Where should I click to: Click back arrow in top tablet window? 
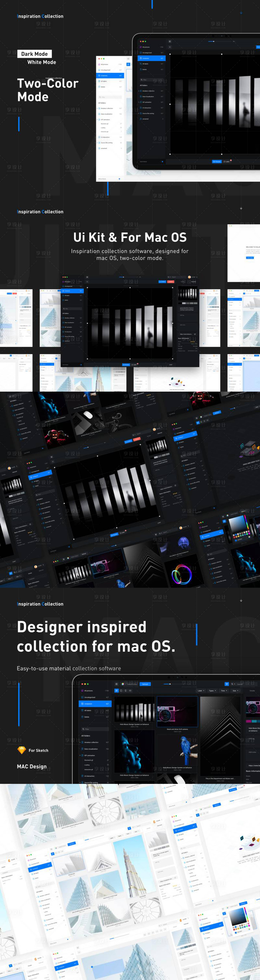coord(170,47)
